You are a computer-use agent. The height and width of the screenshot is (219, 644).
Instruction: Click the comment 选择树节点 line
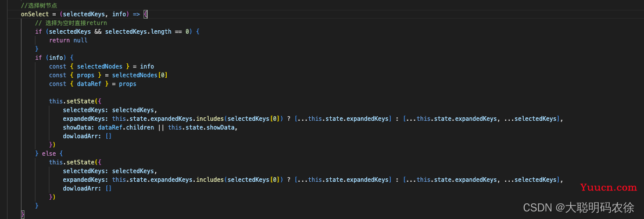pos(38,5)
